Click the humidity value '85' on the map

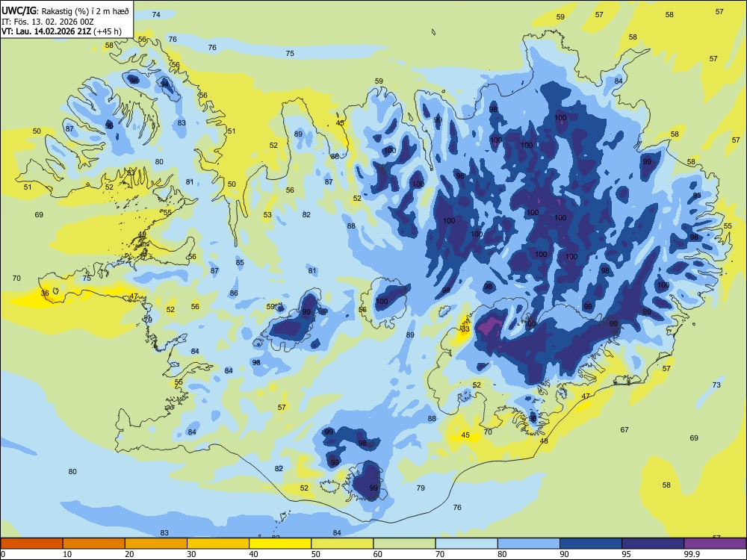240,262
